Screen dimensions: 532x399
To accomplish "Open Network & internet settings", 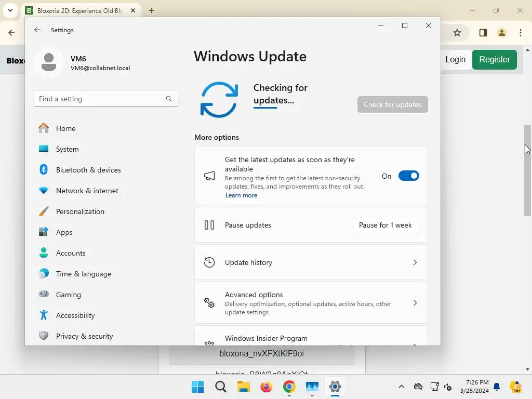I will click(x=106, y=191).
